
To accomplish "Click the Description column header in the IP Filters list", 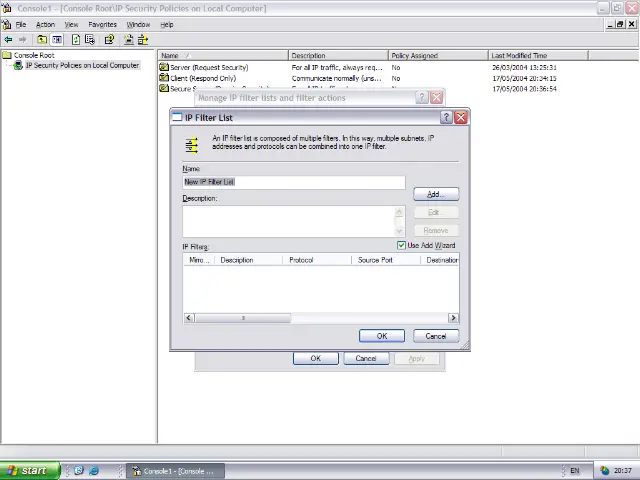I will (x=248, y=260).
